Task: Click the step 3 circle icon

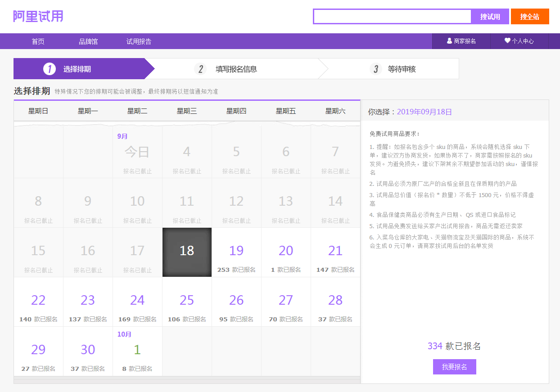Action: [x=375, y=69]
